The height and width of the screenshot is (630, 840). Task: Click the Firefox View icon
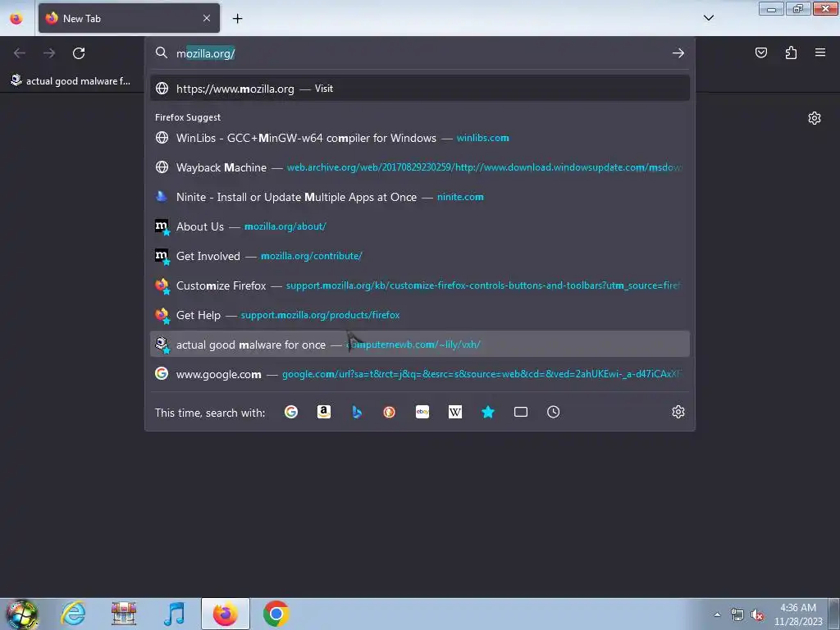pyautogui.click(x=16, y=18)
